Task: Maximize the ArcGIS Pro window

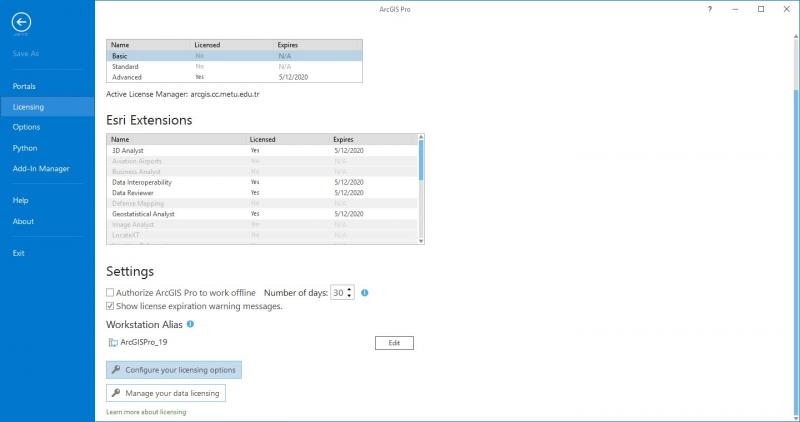Action: pyautogui.click(x=761, y=9)
